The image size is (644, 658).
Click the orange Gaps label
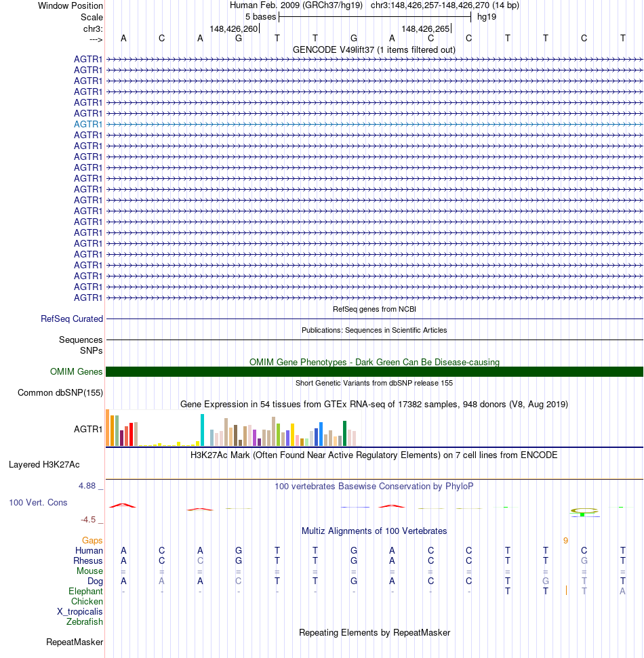tap(92, 541)
